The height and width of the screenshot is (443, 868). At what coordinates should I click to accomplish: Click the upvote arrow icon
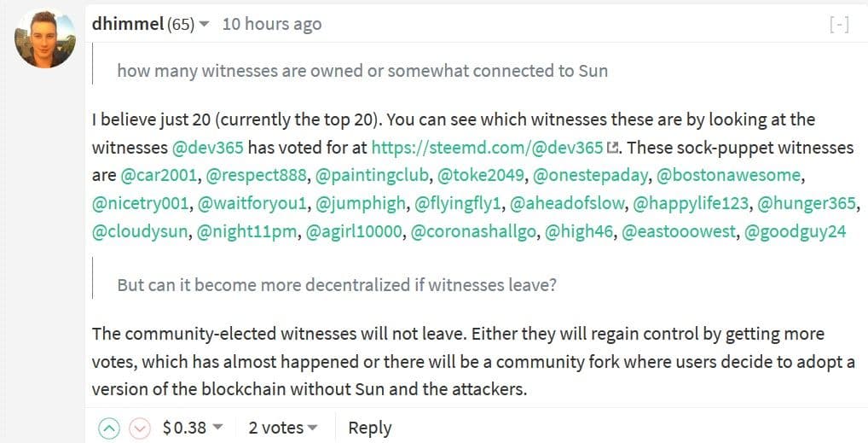coord(109,428)
